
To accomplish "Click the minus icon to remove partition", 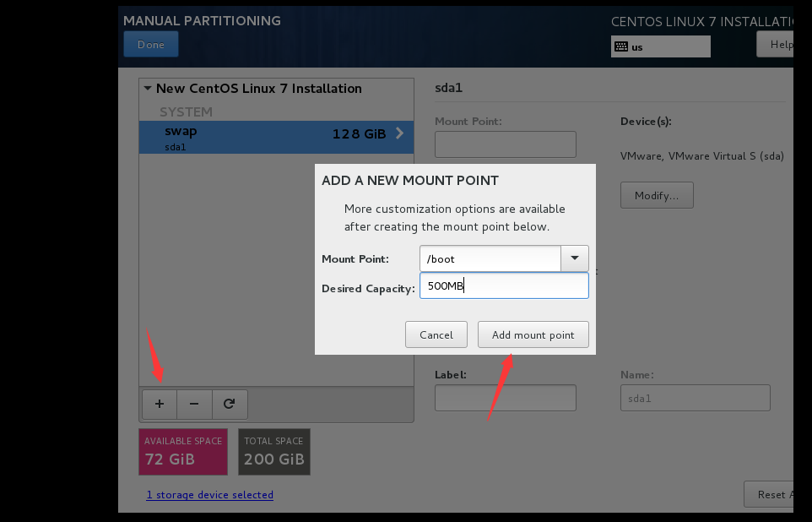I will [x=194, y=404].
